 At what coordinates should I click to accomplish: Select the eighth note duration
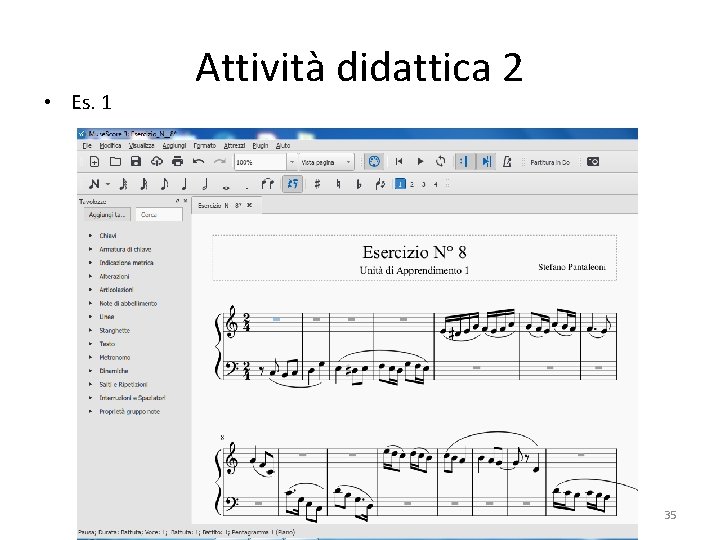164,185
